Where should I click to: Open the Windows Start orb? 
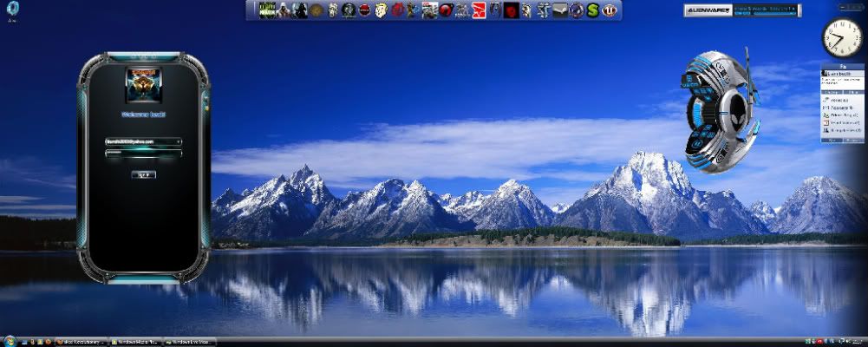[10, 342]
